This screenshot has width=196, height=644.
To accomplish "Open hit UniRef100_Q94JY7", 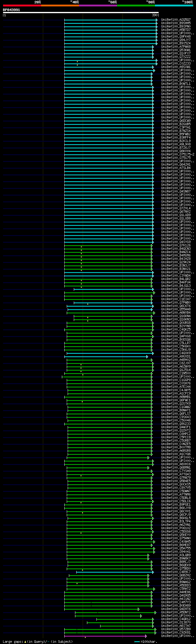I will coord(176,40).
